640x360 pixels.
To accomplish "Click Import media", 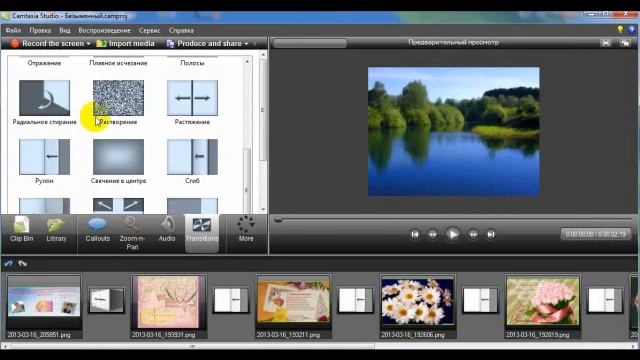I will 126,43.
